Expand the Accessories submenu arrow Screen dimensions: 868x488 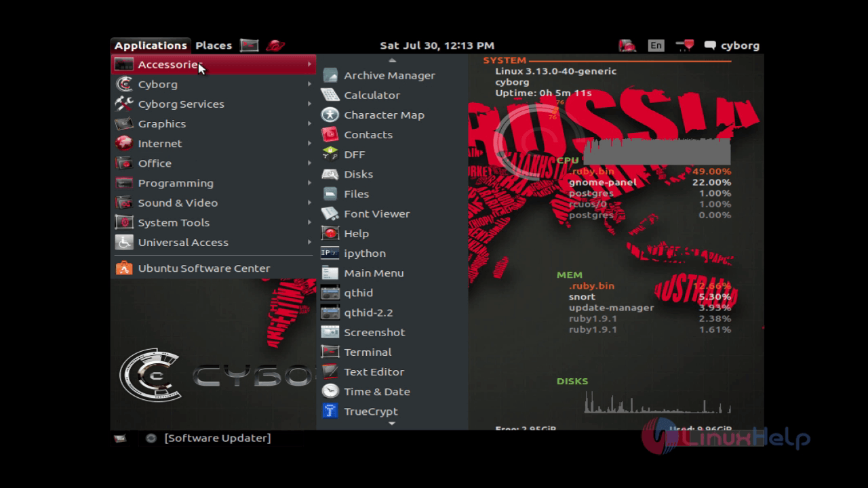coord(309,64)
